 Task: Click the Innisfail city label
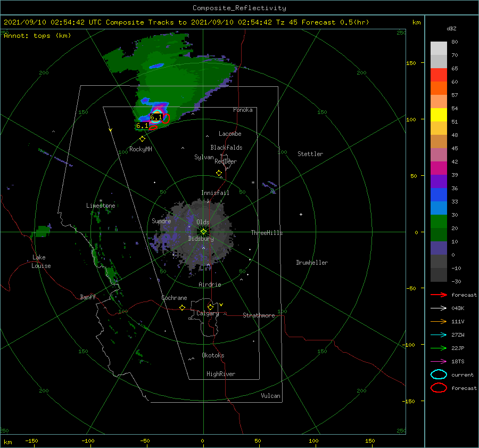point(215,193)
